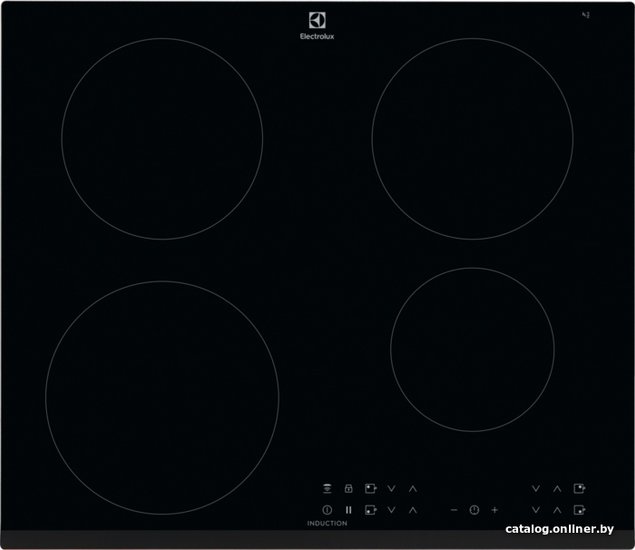Tap the rear-right zone indicator symbol
Viewport: 635px width, 550px height.
click(x=580, y=488)
